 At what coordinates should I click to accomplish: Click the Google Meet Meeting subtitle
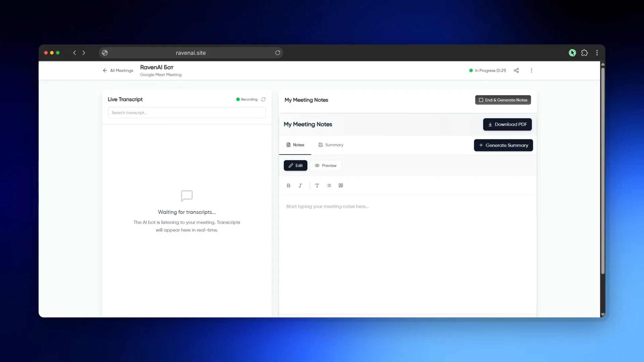click(x=161, y=74)
